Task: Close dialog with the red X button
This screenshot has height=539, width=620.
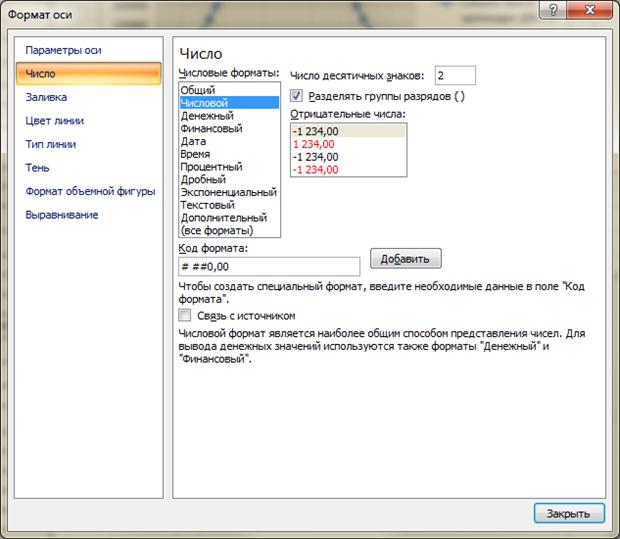Action: coord(589,9)
